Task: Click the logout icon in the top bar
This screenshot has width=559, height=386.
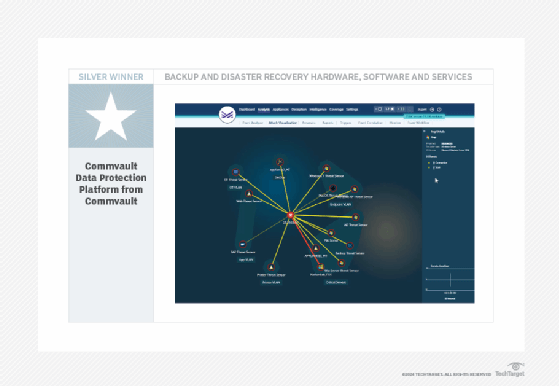Action: [432, 109]
